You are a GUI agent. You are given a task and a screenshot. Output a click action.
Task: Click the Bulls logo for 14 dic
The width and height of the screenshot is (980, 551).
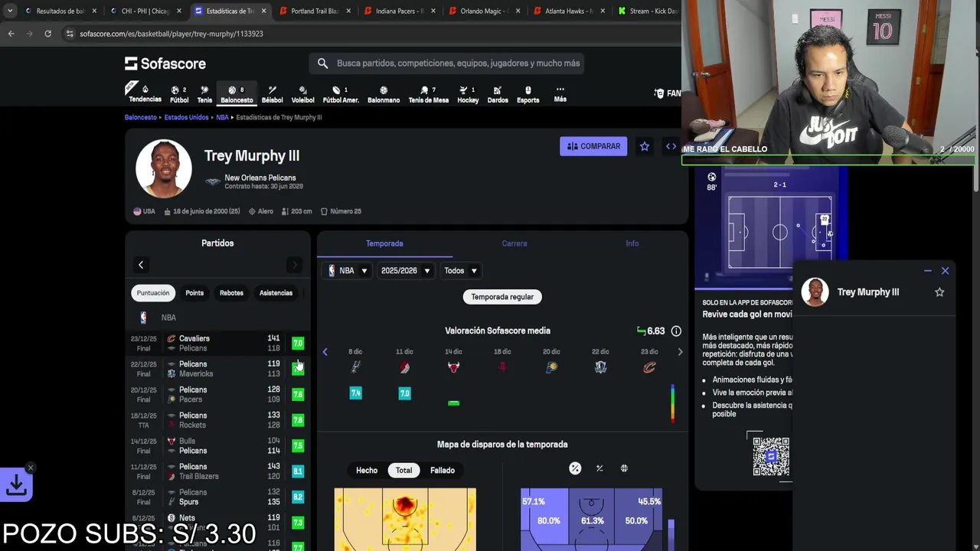[453, 367]
